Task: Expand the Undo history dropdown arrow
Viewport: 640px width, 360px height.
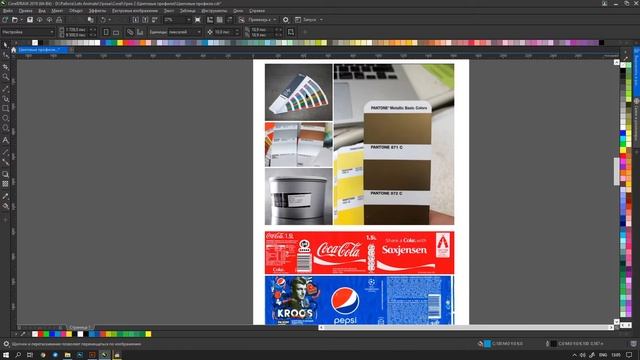Action: pyautogui.click(x=109, y=20)
